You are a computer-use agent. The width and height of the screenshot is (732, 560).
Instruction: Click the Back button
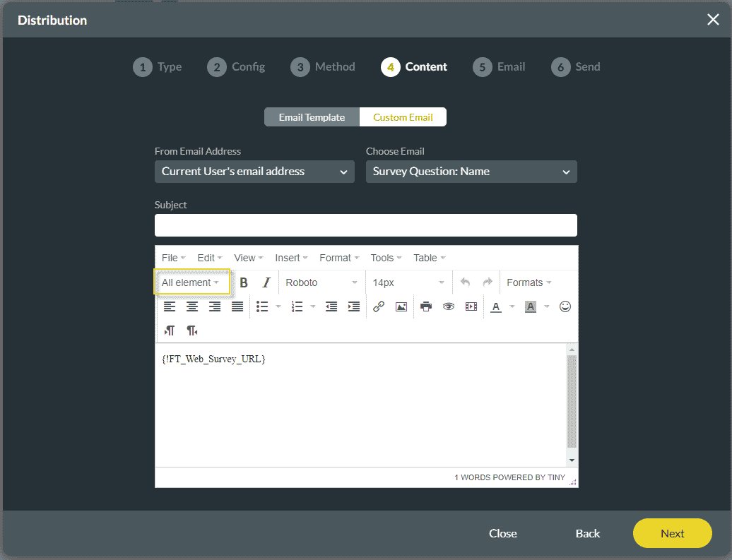coord(587,533)
